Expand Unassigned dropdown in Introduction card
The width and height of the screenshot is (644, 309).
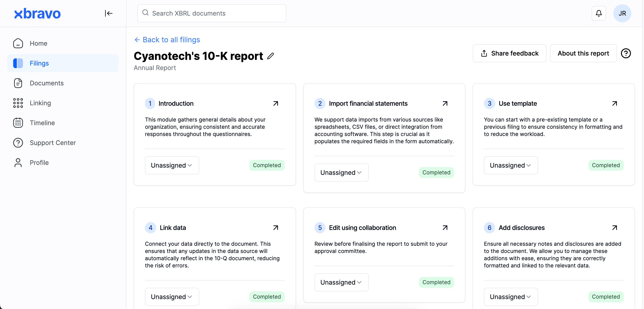tap(172, 165)
